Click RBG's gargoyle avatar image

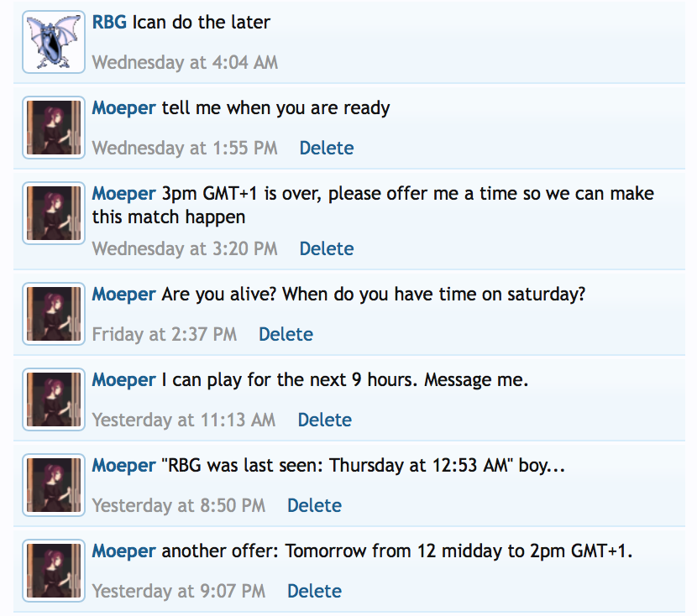coord(54,42)
